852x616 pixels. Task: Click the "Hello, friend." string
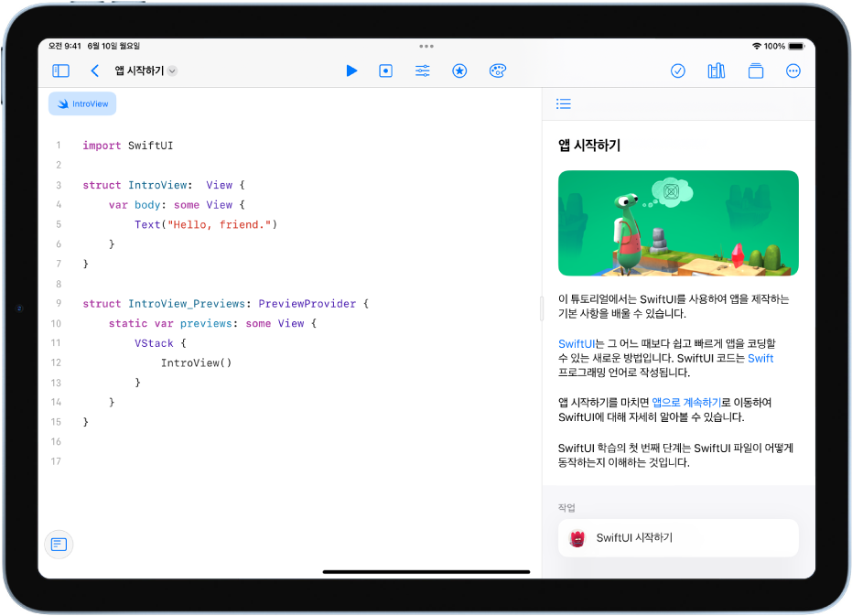(x=220, y=224)
